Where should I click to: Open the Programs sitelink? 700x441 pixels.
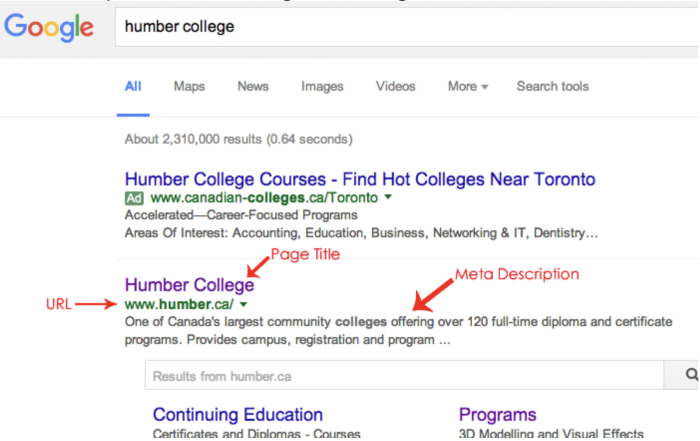[x=497, y=415]
